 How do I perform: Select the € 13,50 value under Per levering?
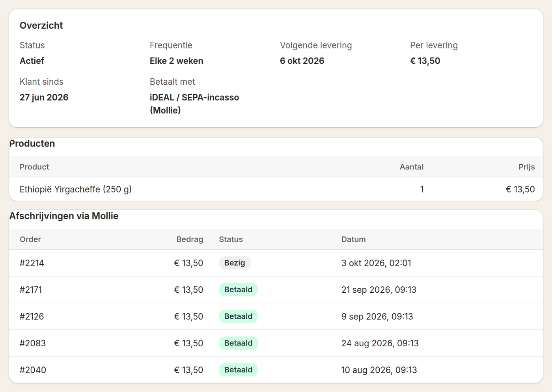[x=425, y=61]
